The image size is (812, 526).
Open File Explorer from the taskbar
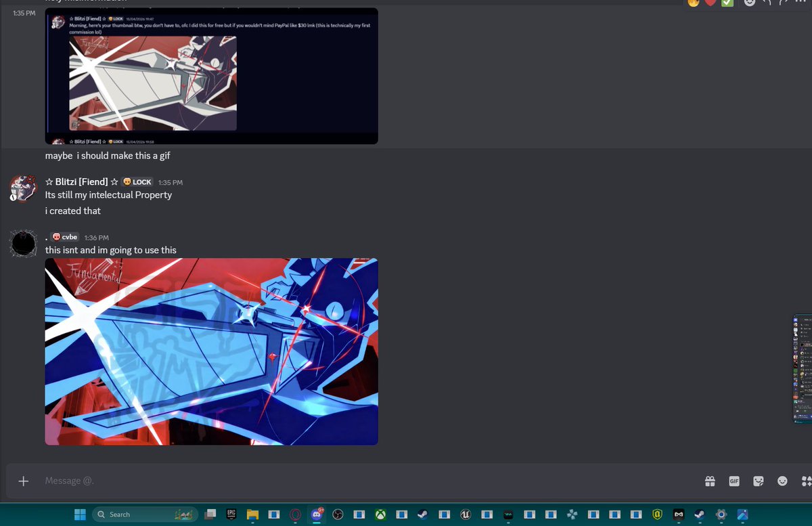[x=252, y=514]
